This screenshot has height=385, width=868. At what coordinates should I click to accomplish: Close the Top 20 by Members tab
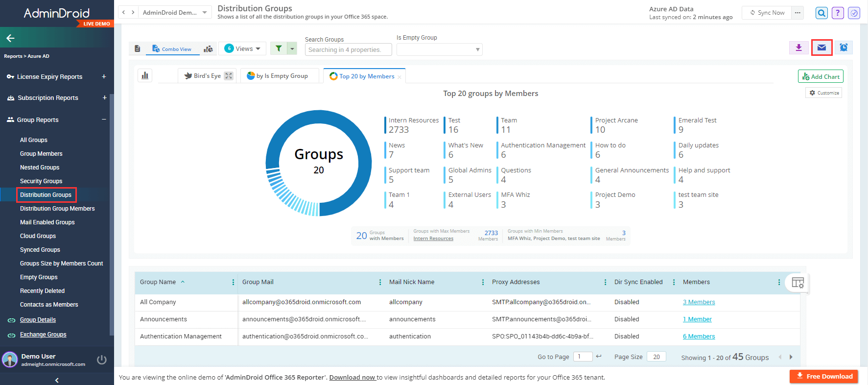(x=399, y=77)
